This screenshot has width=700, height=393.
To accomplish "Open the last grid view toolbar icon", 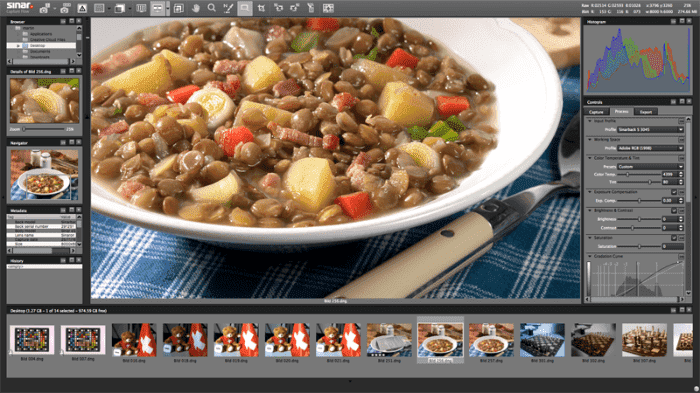I will [x=328, y=8].
